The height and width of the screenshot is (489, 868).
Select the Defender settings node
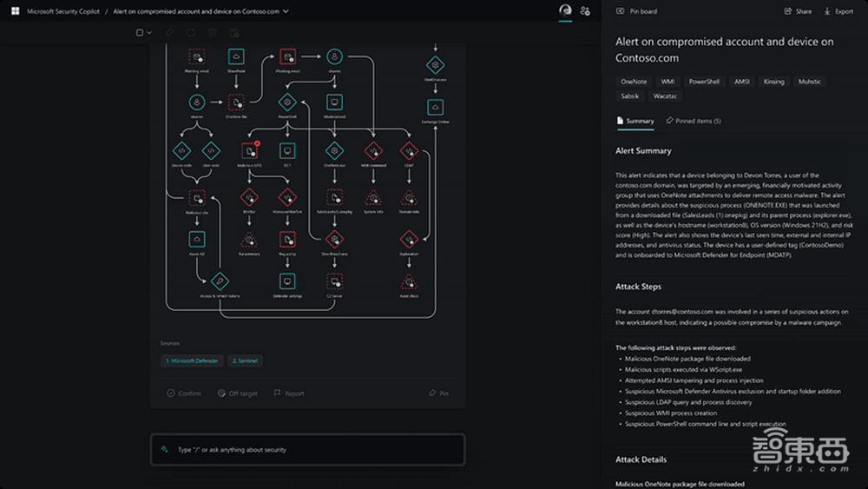[x=287, y=281]
